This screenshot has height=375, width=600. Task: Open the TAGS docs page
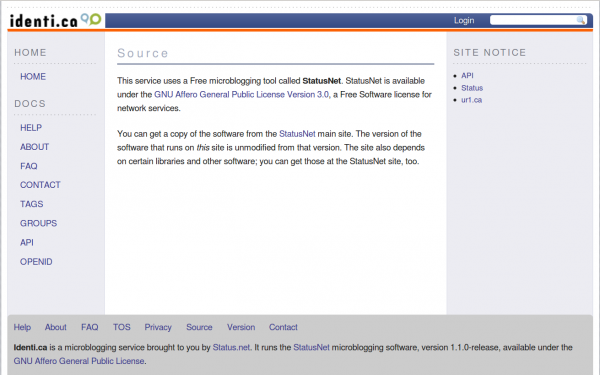[x=31, y=204]
